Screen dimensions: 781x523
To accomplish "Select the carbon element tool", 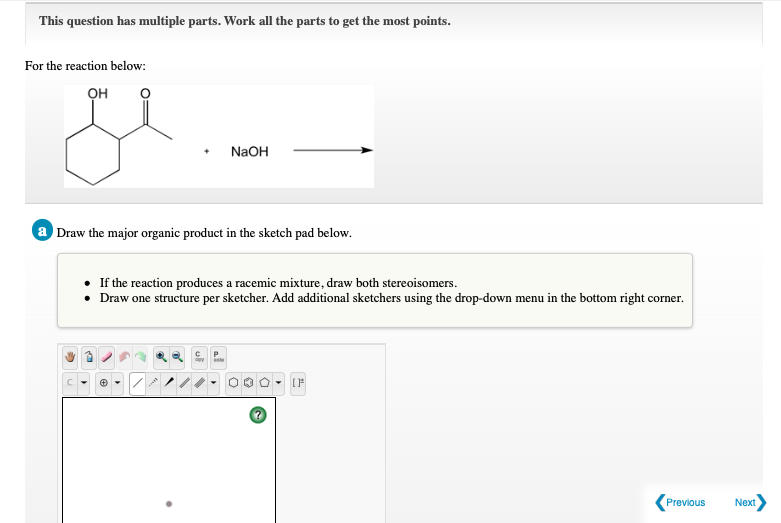I will click(70, 383).
